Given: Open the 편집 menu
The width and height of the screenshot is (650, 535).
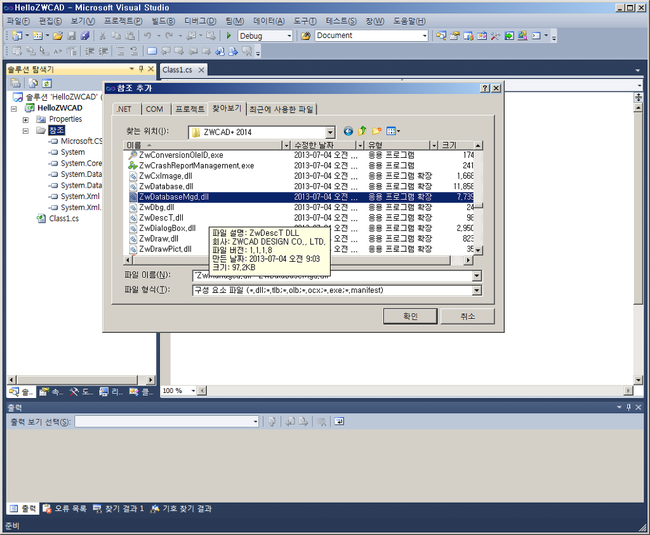Looking at the screenshot, I should click(50, 21).
